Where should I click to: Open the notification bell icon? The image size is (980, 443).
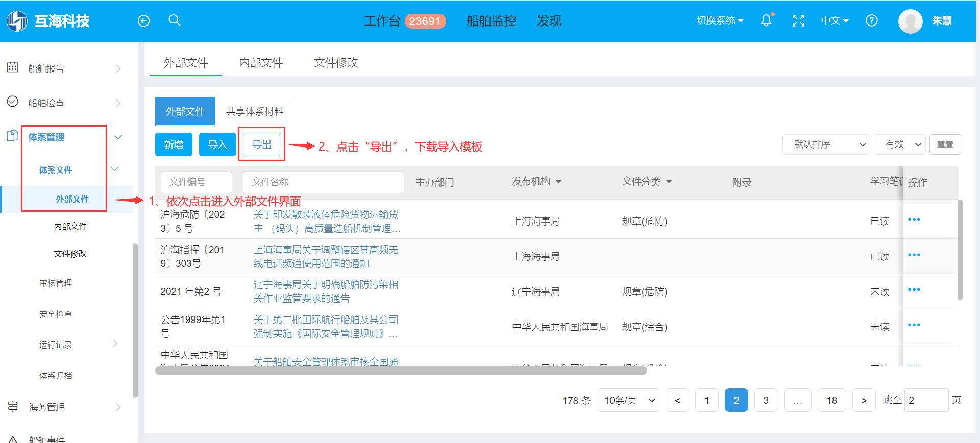point(767,20)
